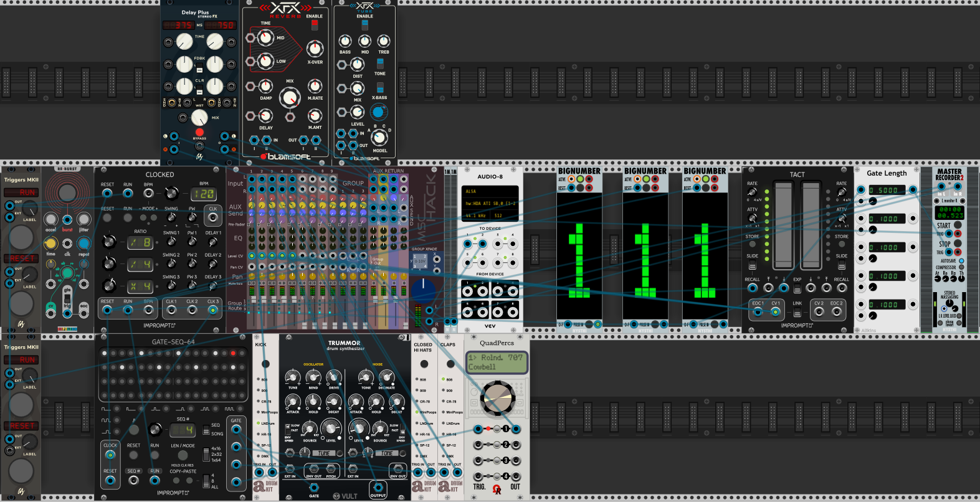980x502 pixels.
Task: Open the hw:HDA ATI device menu on AUDIO-8
Action: (x=490, y=204)
